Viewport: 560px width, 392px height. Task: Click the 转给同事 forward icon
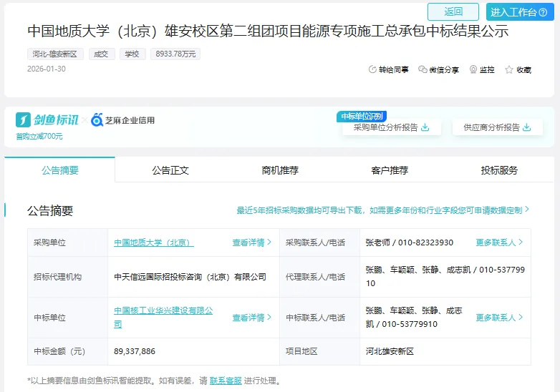(x=372, y=70)
